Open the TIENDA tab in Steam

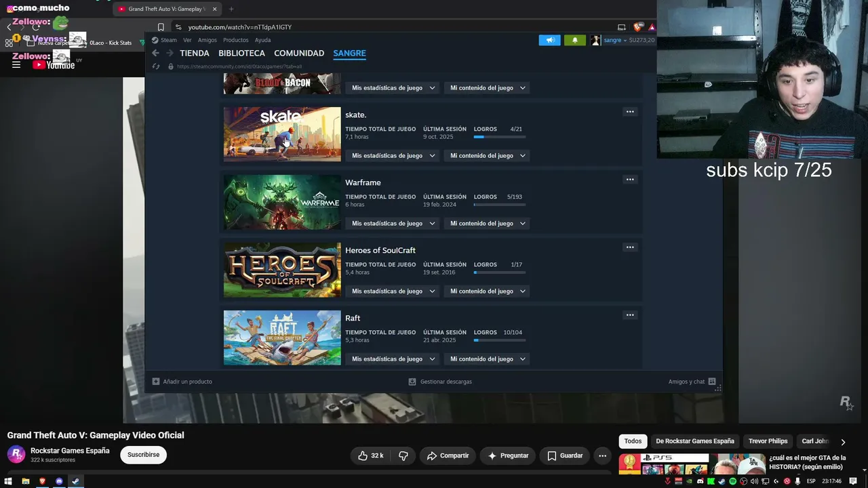[x=195, y=53]
